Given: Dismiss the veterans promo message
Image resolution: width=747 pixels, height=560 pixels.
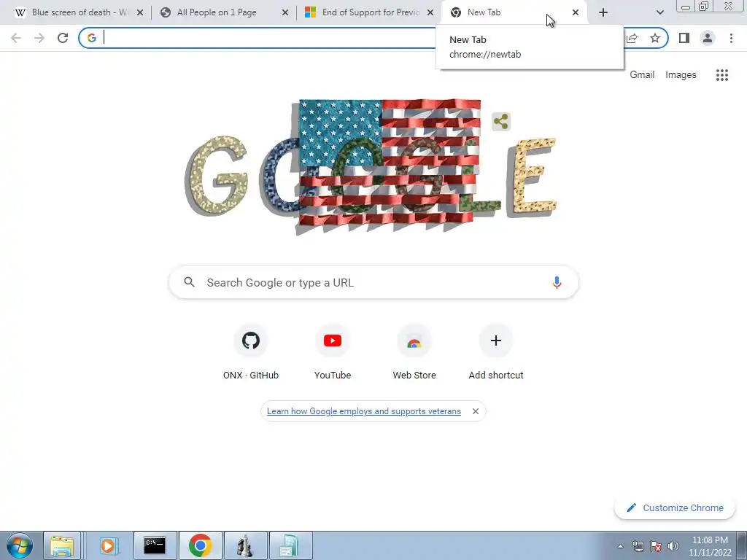Looking at the screenshot, I should [476, 411].
